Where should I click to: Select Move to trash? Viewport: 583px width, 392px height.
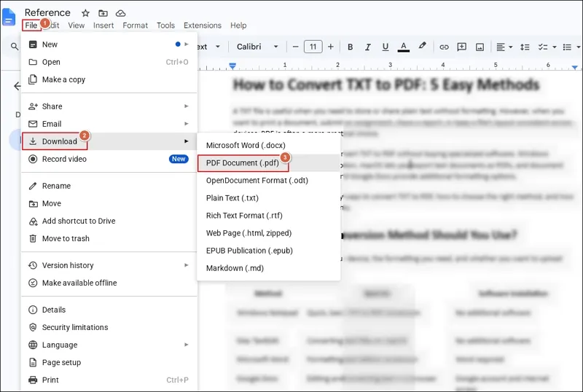click(109, 238)
